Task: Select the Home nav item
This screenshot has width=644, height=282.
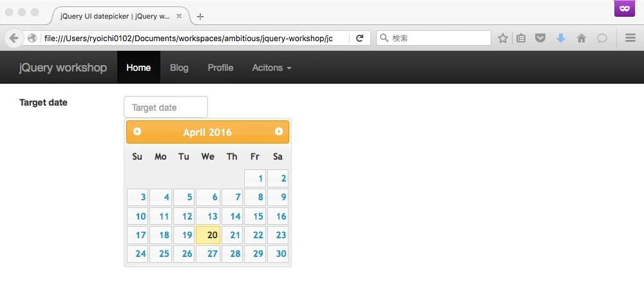Action: [x=138, y=68]
